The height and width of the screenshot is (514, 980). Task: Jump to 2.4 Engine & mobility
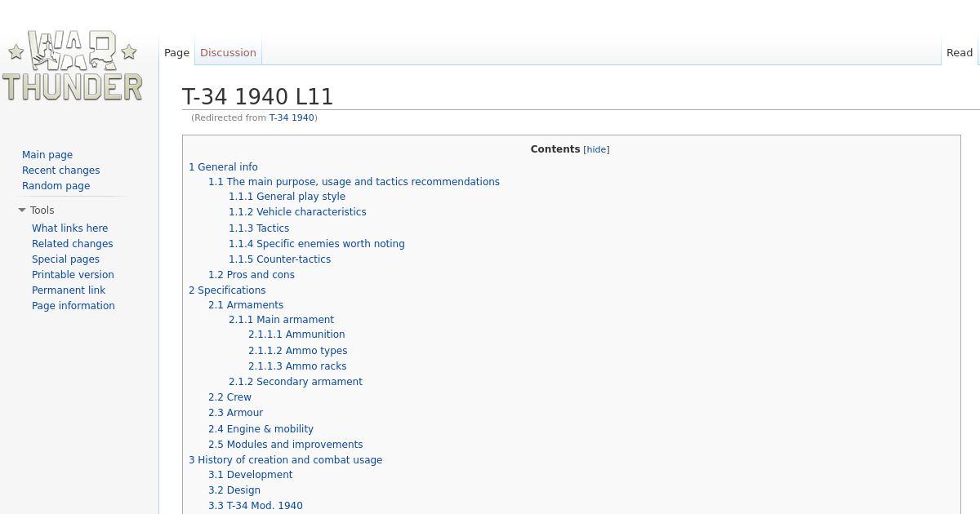click(x=261, y=429)
